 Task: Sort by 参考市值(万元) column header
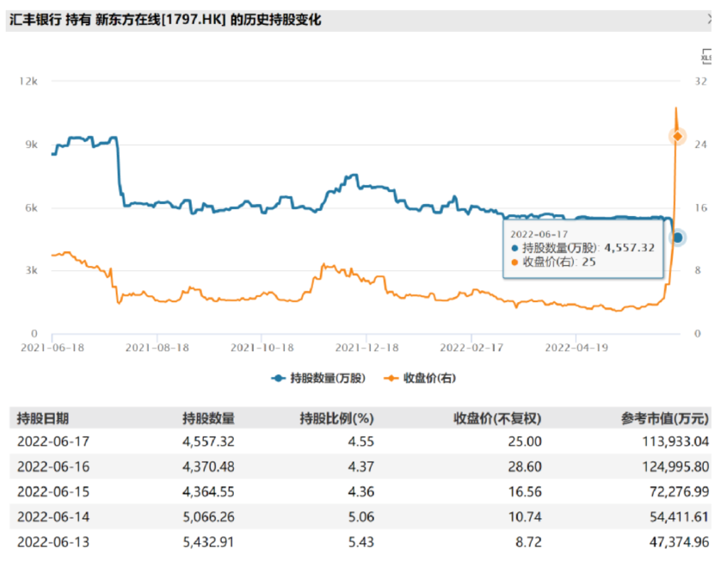pyautogui.click(x=665, y=418)
